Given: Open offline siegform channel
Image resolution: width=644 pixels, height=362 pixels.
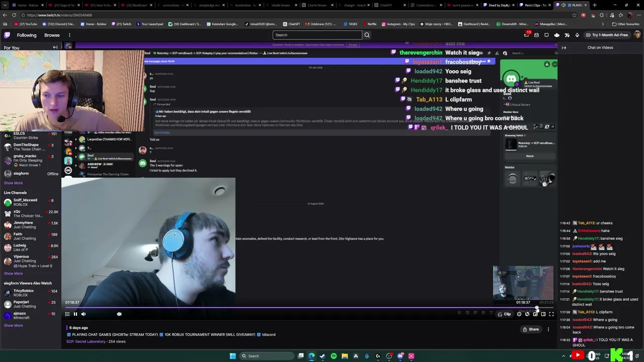Looking at the screenshot, I should coord(31,173).
